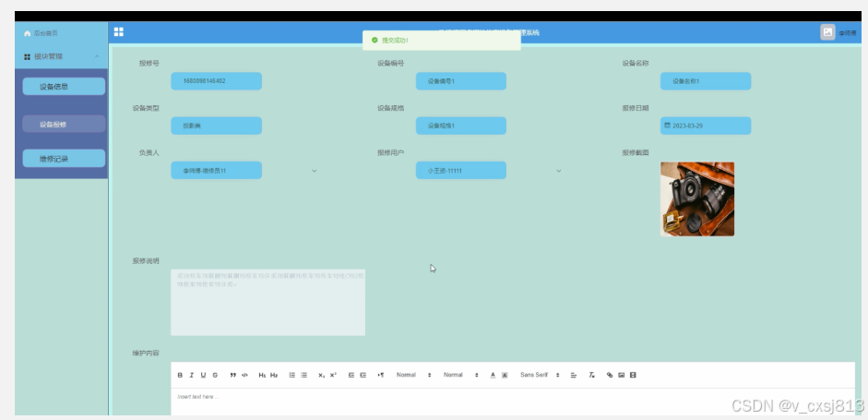Viewport: 868px width, 420px height.
Task: Click the 设备规格 input field
Action: [461, 126]
